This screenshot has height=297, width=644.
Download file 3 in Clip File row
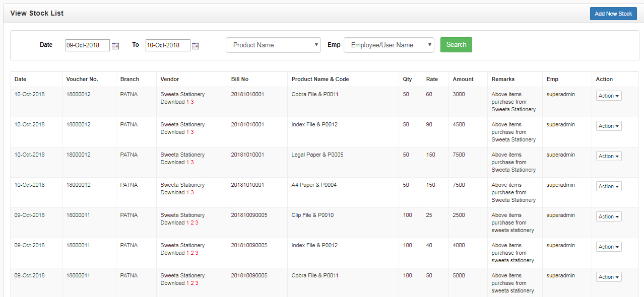pyautogui.click(x=197, y=222)
